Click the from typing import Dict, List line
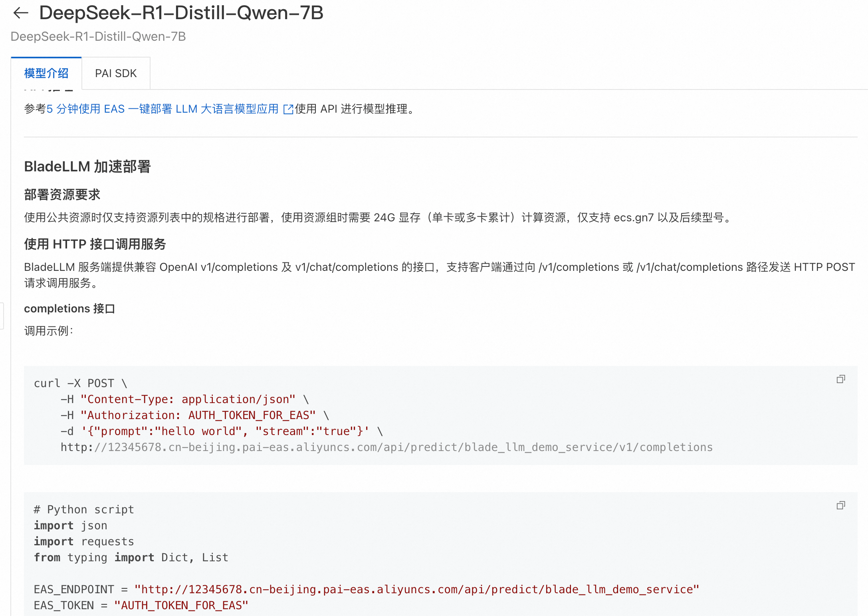868x616 pixels. (x=131, y=558)
